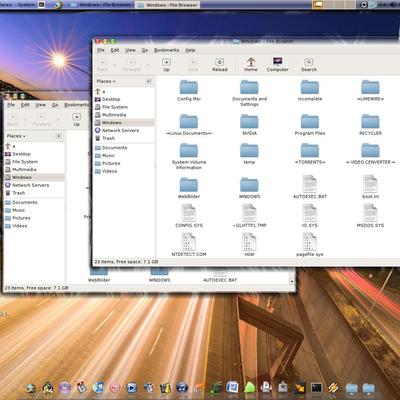
Task: Launch the terminal icon in the dock
Action: [x=316, y=388]
